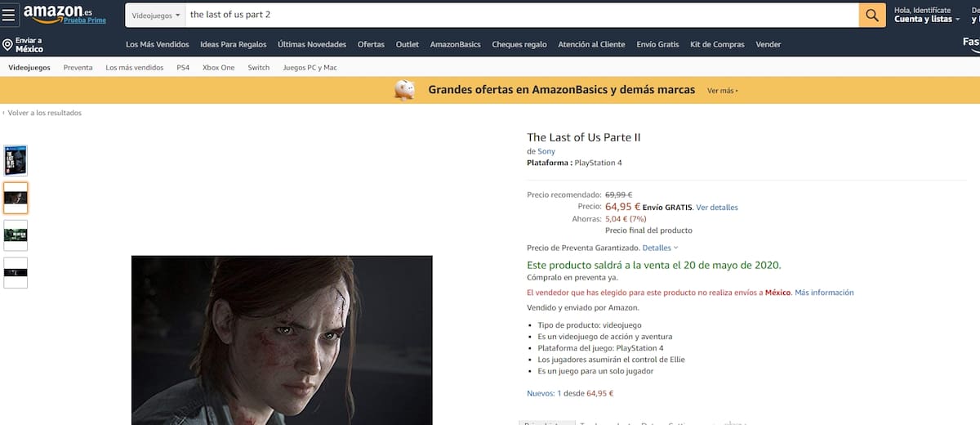Select the Videojuegos subnav tab
The width and height of the screenshot is (980, 425).
click(29, 68)
